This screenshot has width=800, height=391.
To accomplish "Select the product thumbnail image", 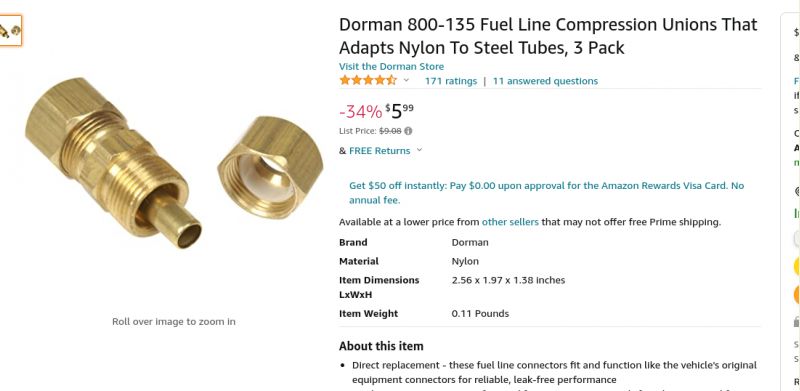I will [x=10, y=31].
